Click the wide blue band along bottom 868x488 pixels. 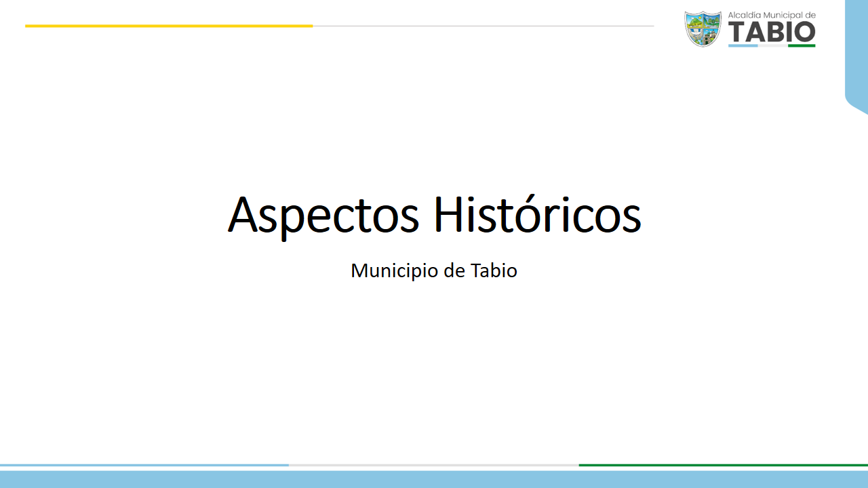(x=434, y=479)
